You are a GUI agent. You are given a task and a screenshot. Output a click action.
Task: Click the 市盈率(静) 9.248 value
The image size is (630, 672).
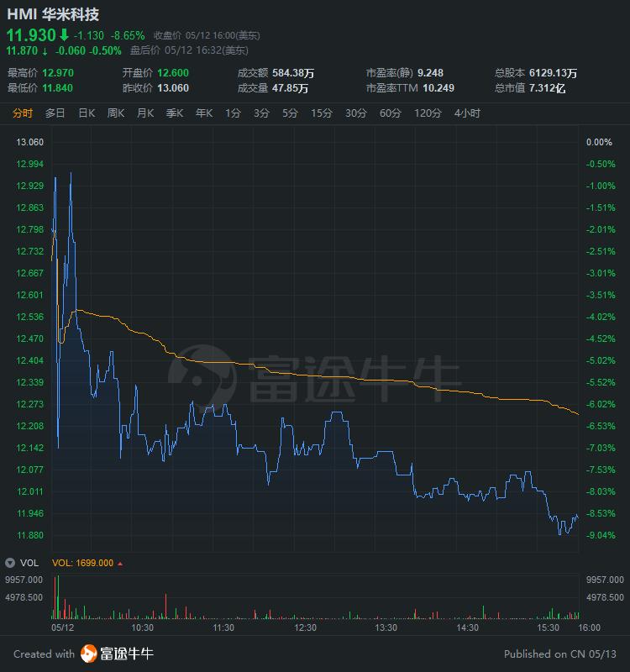[x=430, y=73]
